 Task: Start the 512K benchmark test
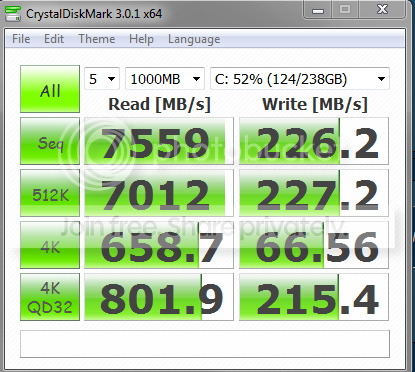click(x=50, y=193)
